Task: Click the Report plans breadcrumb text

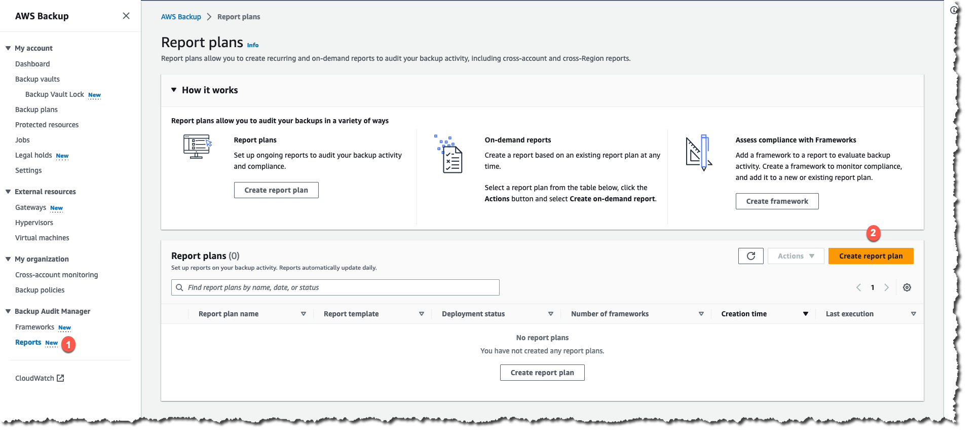Action: 239,17
